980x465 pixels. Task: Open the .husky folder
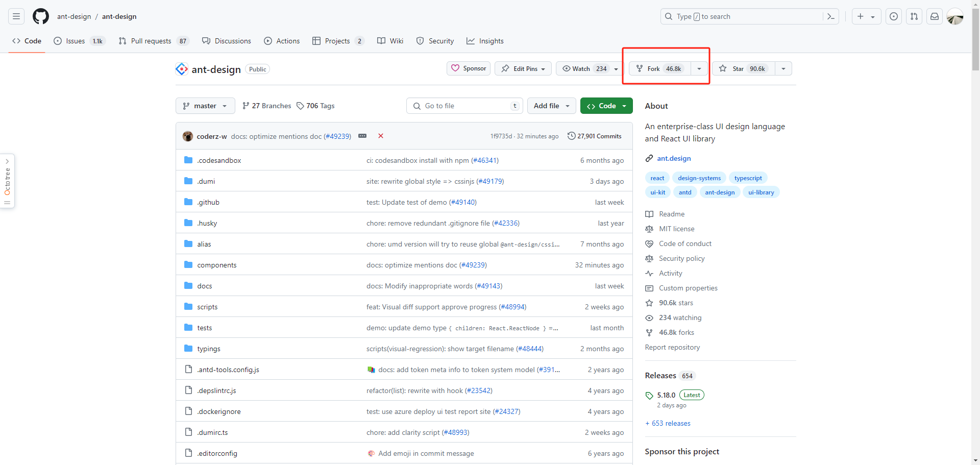207,223
